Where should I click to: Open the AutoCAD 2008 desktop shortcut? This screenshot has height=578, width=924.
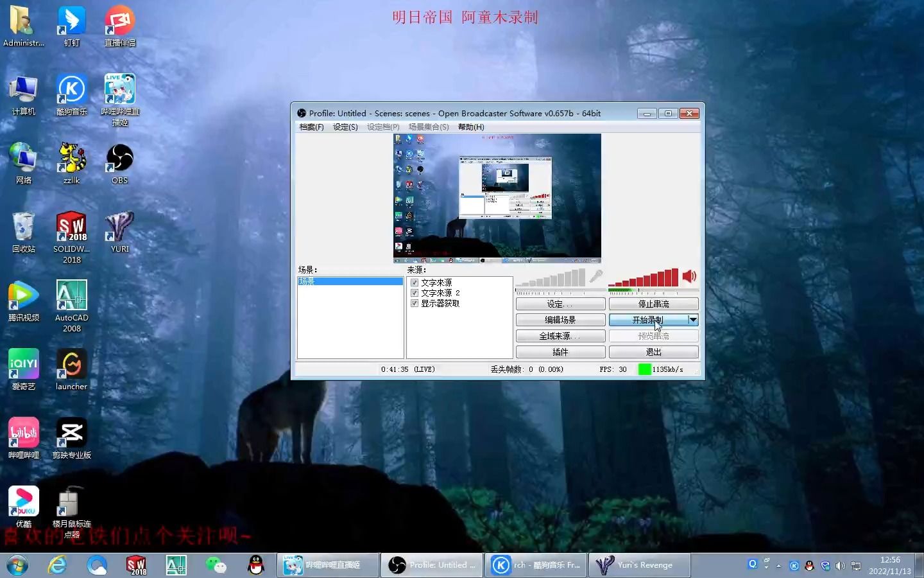tap(71, 306)
